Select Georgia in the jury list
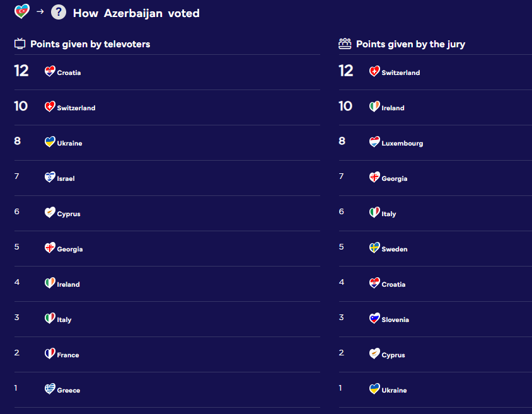The width and height of the screenshot is (532, 414). point(394,178)
